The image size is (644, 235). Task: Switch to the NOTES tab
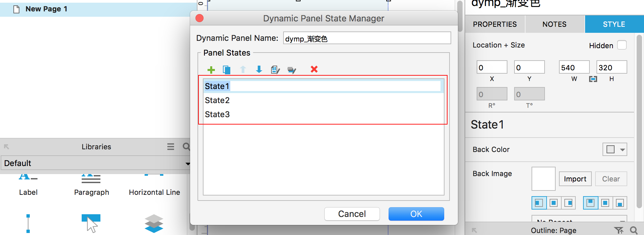554,24
